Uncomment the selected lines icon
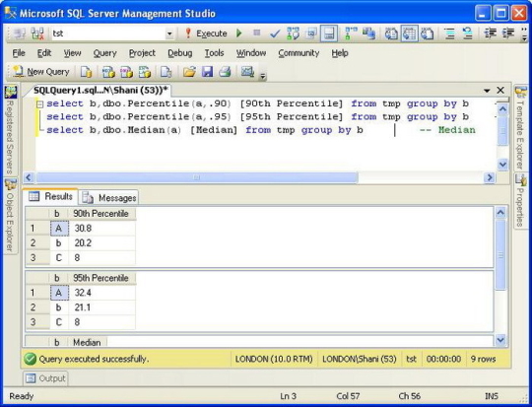The image size is (532, 407). coord(468,34)
